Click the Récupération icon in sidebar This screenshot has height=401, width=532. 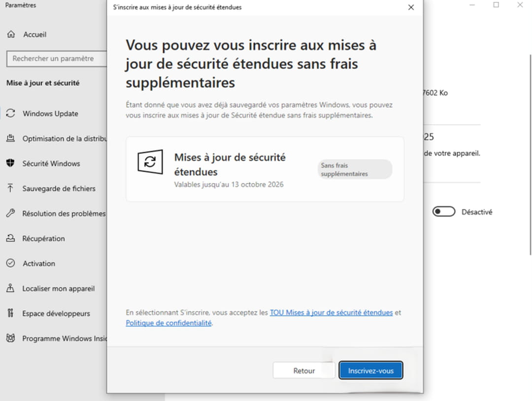click(x=10, y=239)
